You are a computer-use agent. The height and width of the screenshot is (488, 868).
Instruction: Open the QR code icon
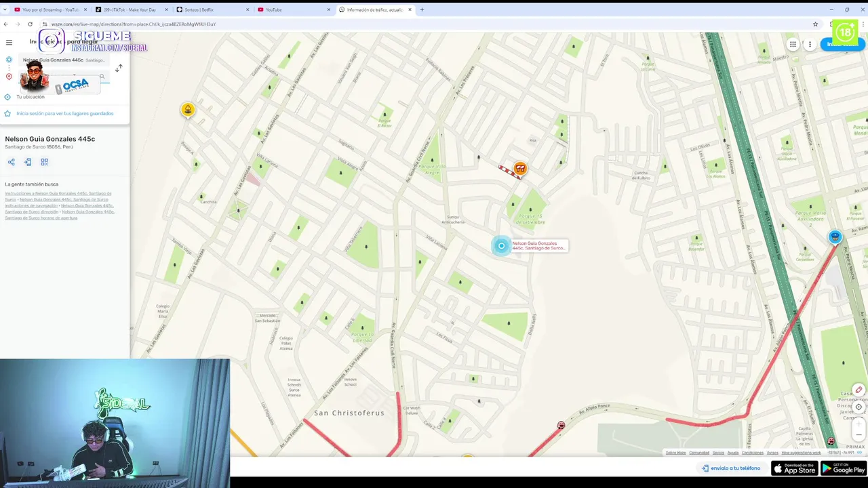pyautogui.click(x=44, y=162)
